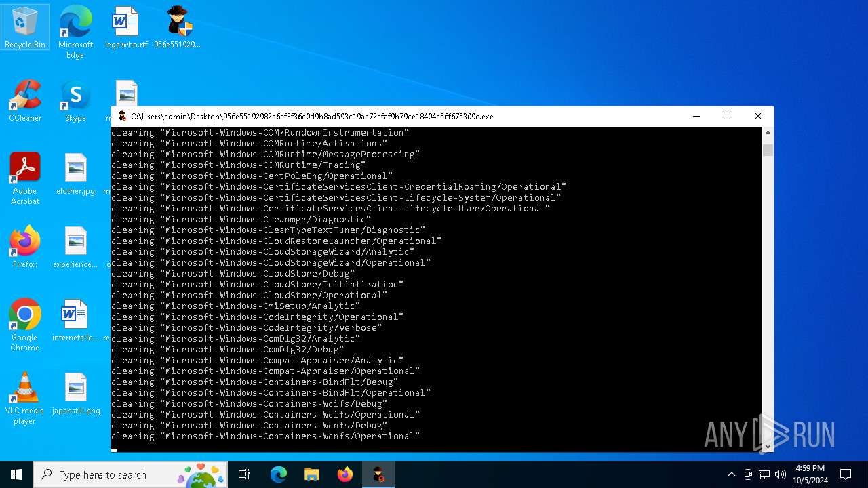Open the Adobe Acrobat desktop shortcut
868x488 pixels.
[x=25, y=178]
